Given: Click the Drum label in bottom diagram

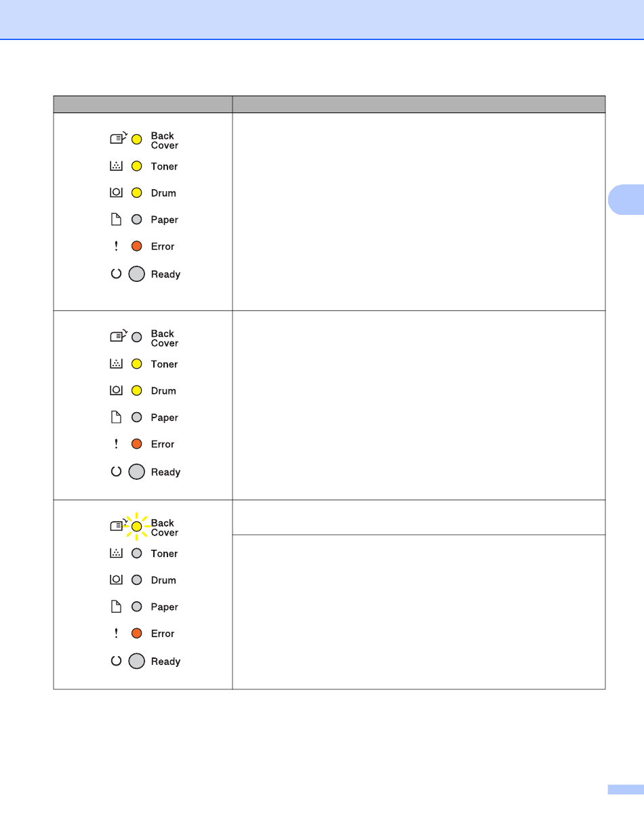Looking at the screenshot, I should [x=163, y=580].
